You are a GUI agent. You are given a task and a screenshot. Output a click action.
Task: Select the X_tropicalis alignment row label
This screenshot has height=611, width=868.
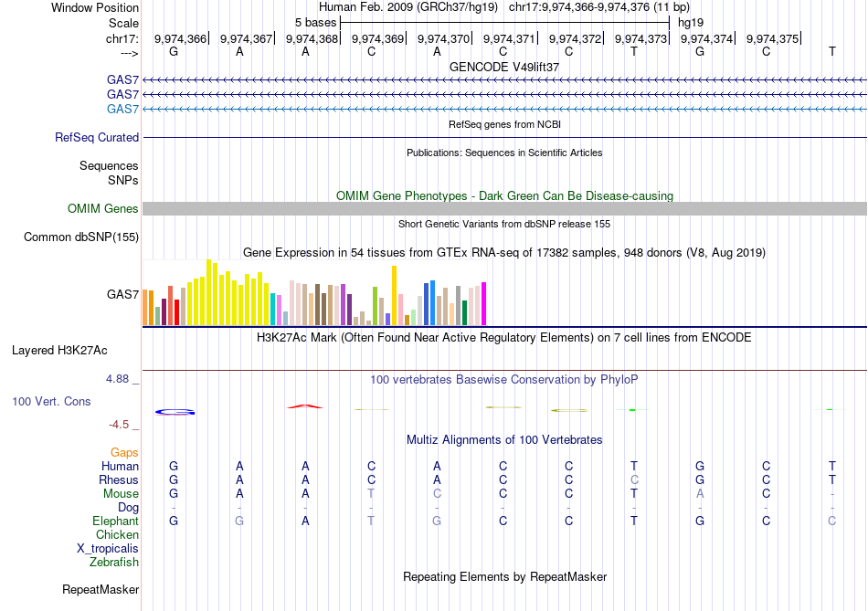[x=108, y=549]
